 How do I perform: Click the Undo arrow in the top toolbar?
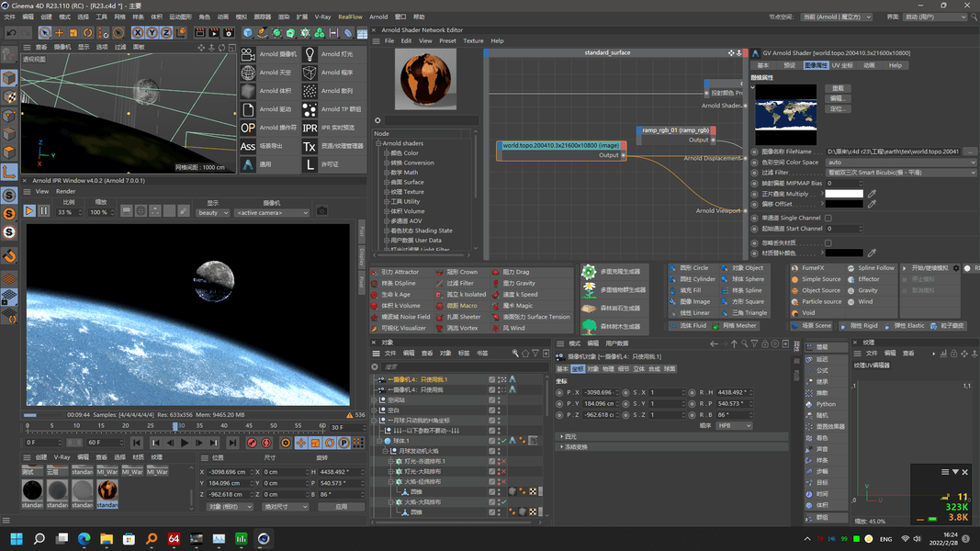click(x=11, y=32)
